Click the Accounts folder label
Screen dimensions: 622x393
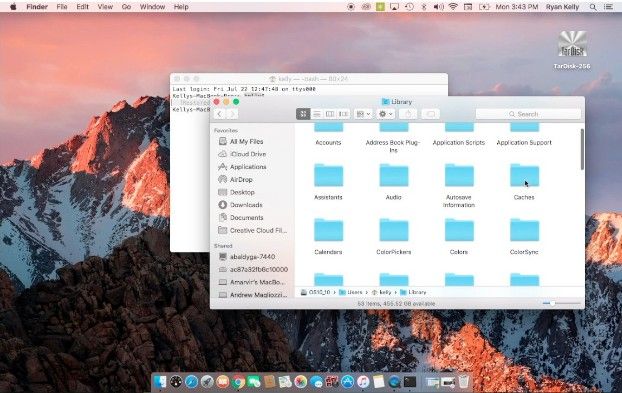pos(328,143)
